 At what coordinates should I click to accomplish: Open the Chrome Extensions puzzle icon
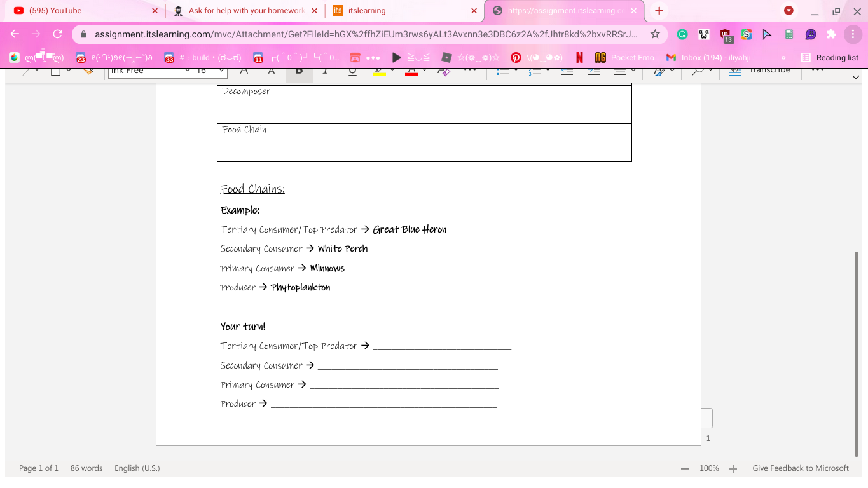[831, 34]
